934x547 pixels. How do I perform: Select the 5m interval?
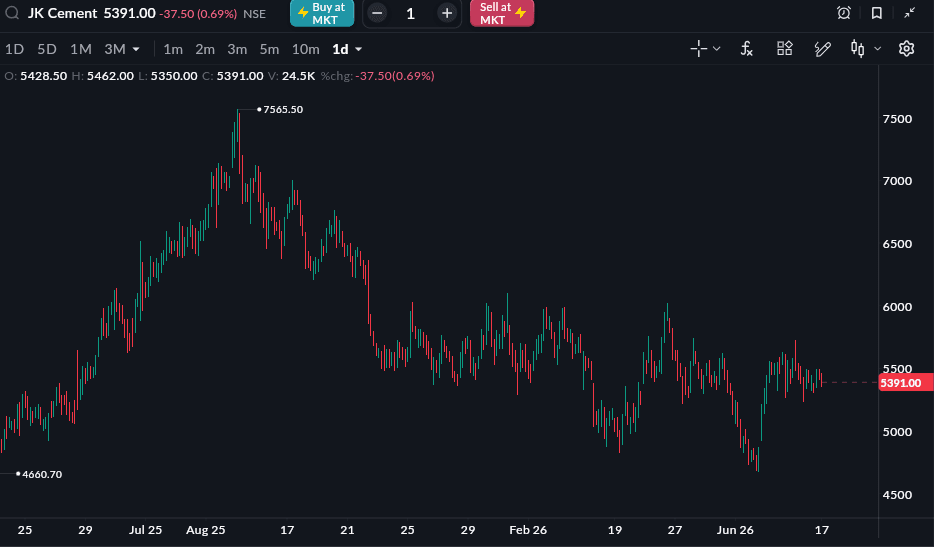[269, 49]
